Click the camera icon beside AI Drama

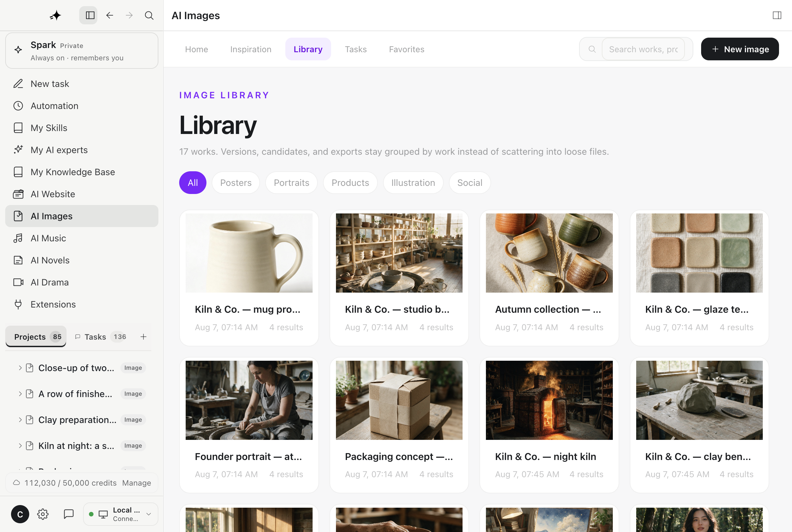point(18,282)
